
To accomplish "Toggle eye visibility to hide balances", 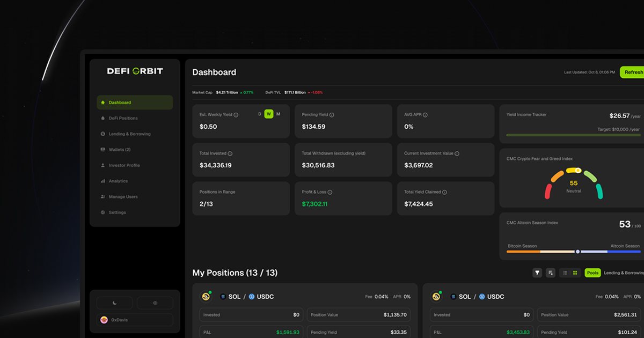I will coord(155,303).
